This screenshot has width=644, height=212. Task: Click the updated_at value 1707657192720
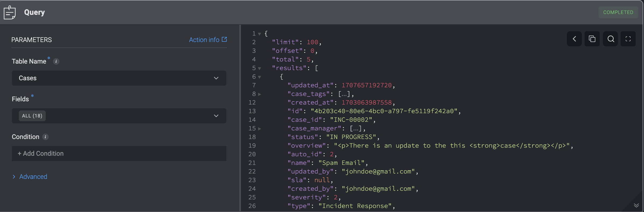pyautogui.click(x=367, y=85)
